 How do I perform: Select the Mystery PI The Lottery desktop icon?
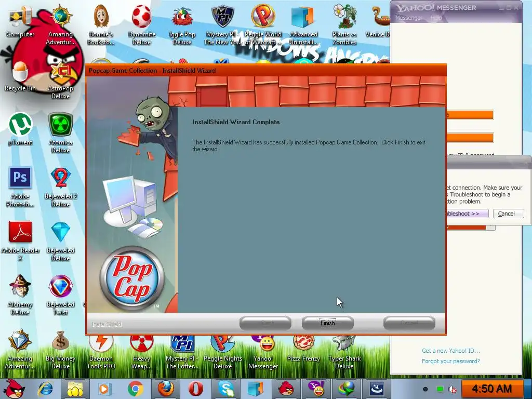[x=182, y=351]
